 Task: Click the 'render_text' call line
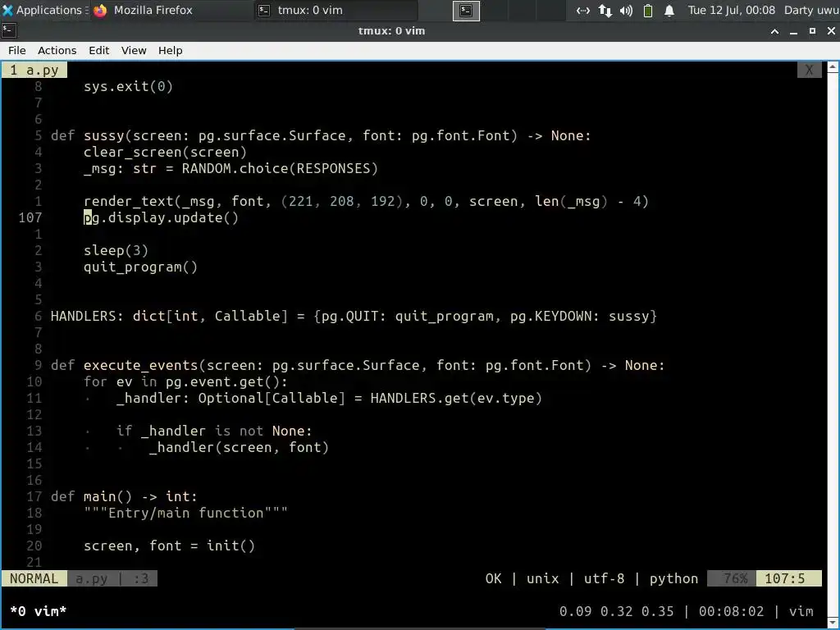[x=366, y=202]
